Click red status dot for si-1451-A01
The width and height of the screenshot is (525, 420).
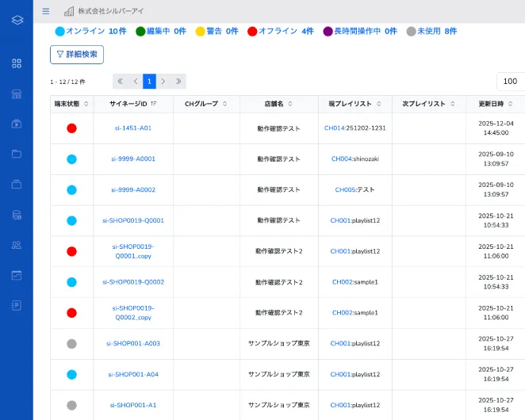tap(71, 128)
